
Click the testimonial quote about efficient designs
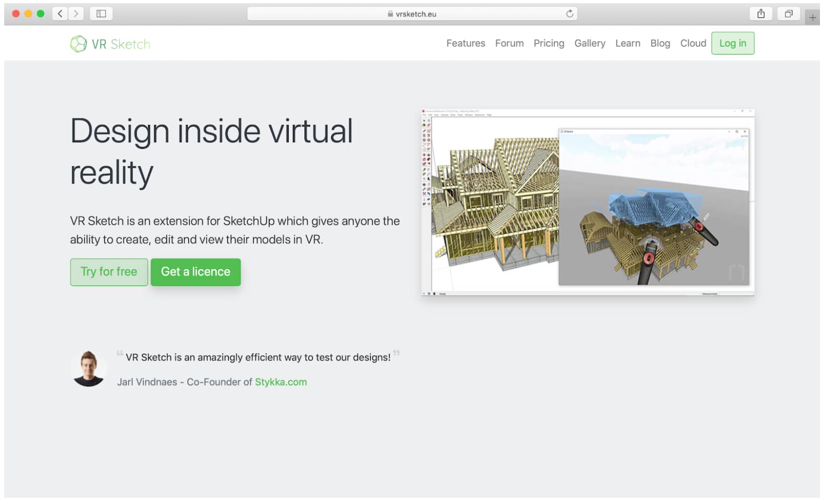[258, 358]
